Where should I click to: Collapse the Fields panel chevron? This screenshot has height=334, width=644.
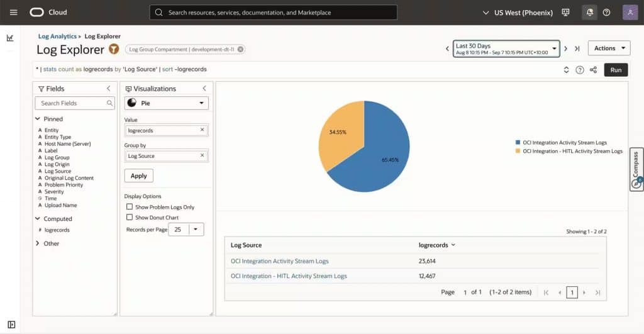click(108, 88)
